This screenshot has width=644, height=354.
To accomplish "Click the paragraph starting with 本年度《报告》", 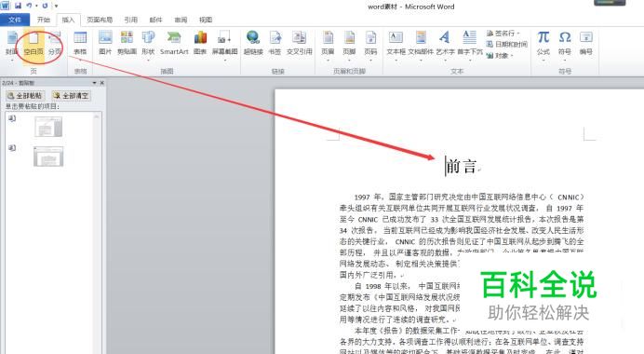I will [462, 341].
